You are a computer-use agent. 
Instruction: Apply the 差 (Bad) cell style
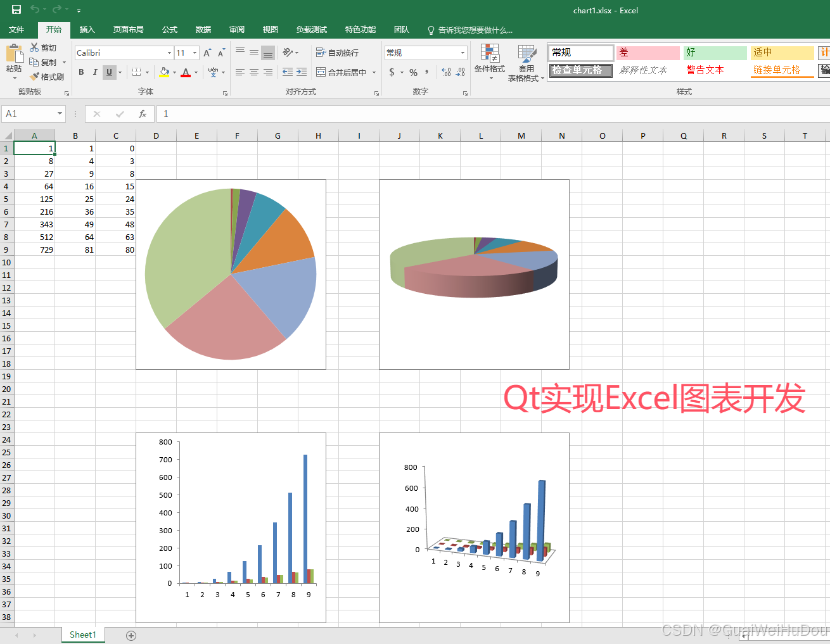click(x=648, y=53)
